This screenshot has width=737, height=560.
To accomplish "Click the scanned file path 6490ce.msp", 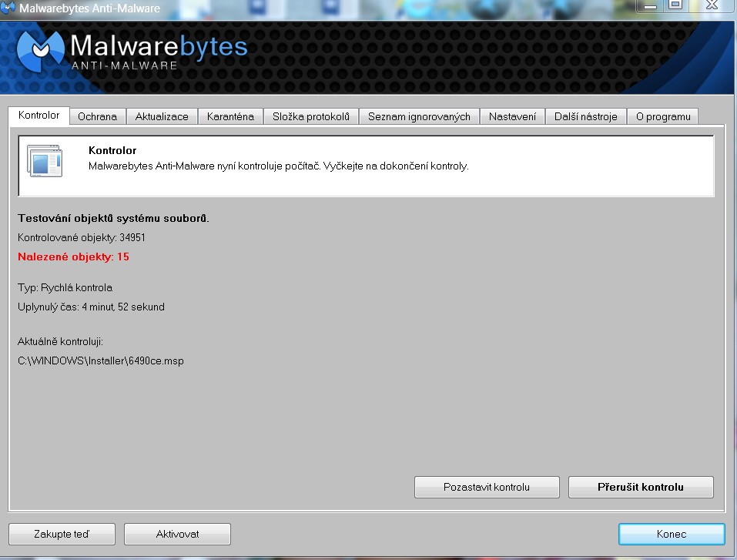I will click(101, 361).
